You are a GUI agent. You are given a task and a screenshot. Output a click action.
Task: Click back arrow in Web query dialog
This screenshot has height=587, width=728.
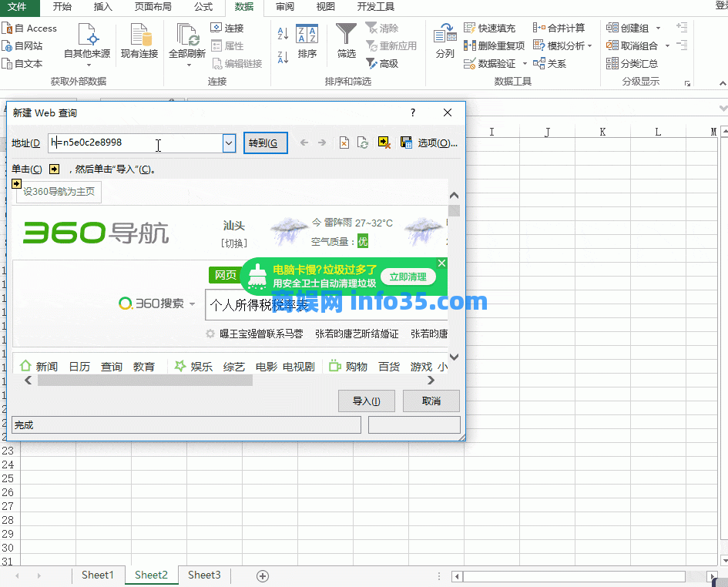tap(304, 143)
